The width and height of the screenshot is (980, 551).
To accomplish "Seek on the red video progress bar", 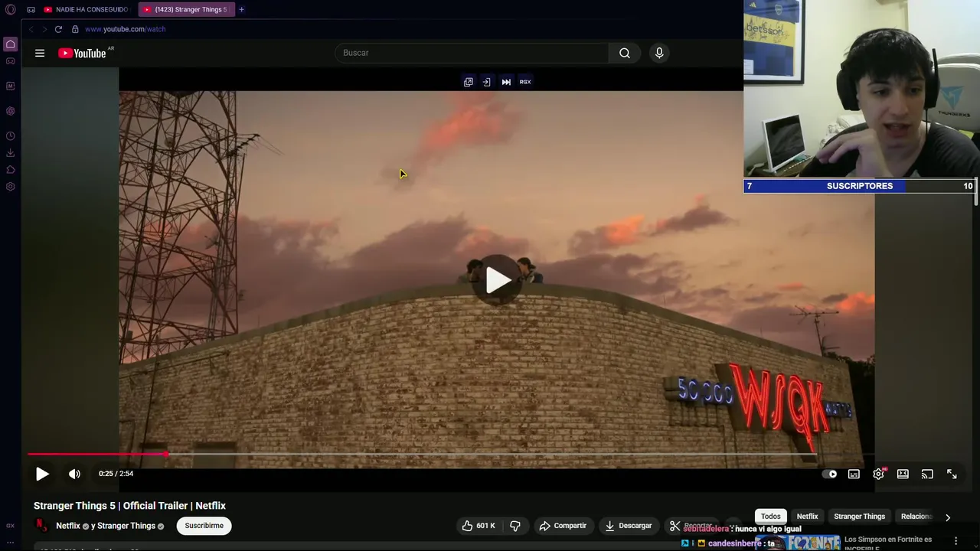I will [422, 455].
